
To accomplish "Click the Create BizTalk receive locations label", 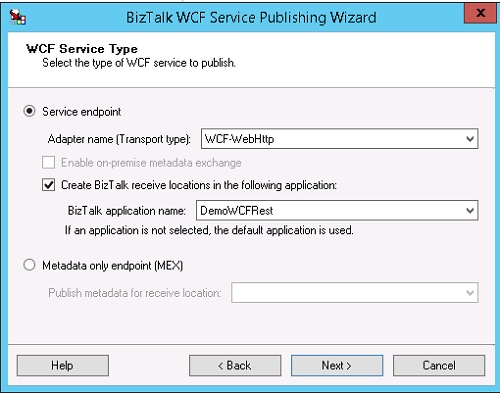I will point(199,185).
